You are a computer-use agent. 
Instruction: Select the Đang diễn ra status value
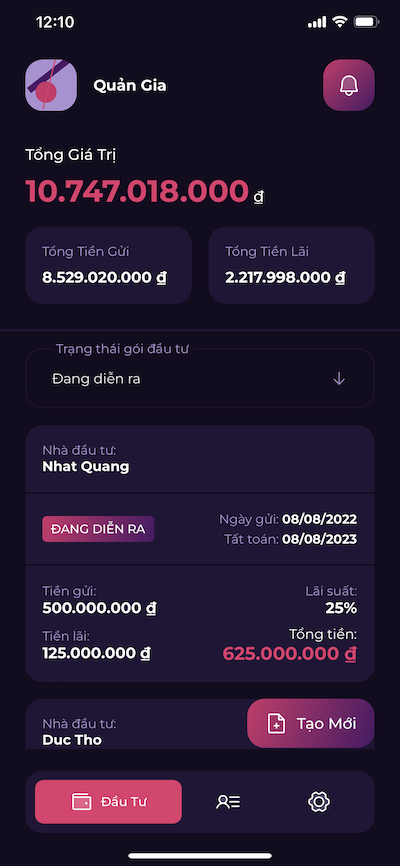(96, 379)
